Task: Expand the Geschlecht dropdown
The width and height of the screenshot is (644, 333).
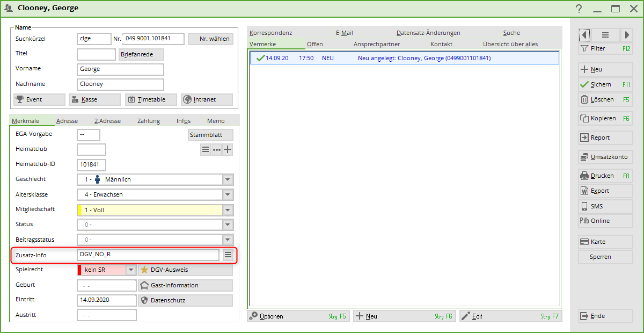Action: [x=228, y=179]
